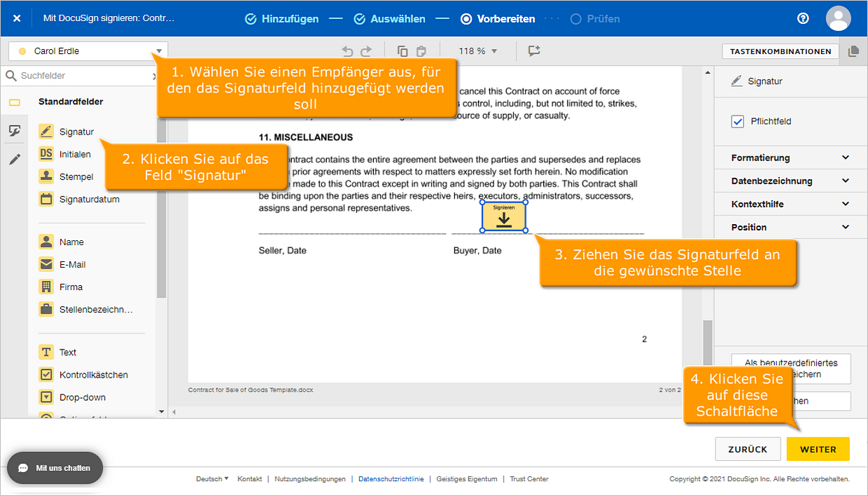868x496 pixels.
Task: Open the Trust Center link
Action: (529, 479)
